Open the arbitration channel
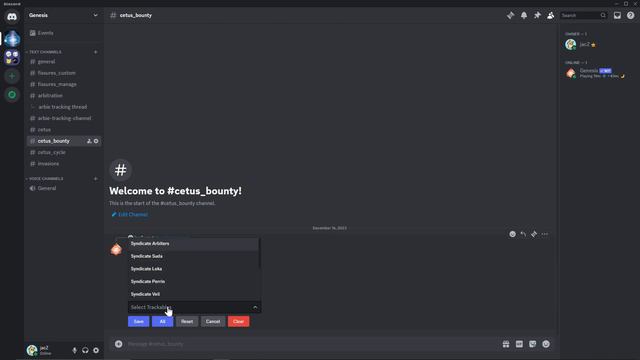 click(63, 96)
